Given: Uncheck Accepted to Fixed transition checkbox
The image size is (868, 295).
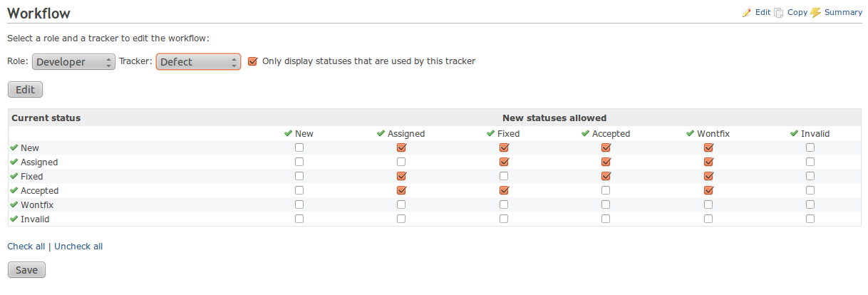Looking at the screenshot, I should (504, 190).
